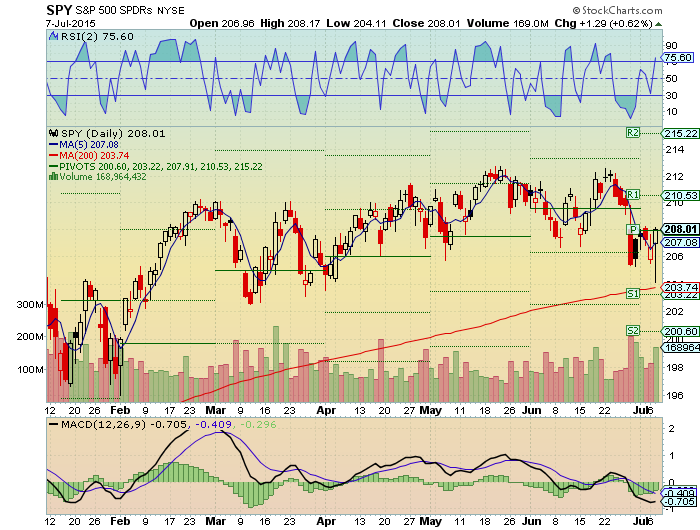Click the 300M volume axis label

pos(30,305)
